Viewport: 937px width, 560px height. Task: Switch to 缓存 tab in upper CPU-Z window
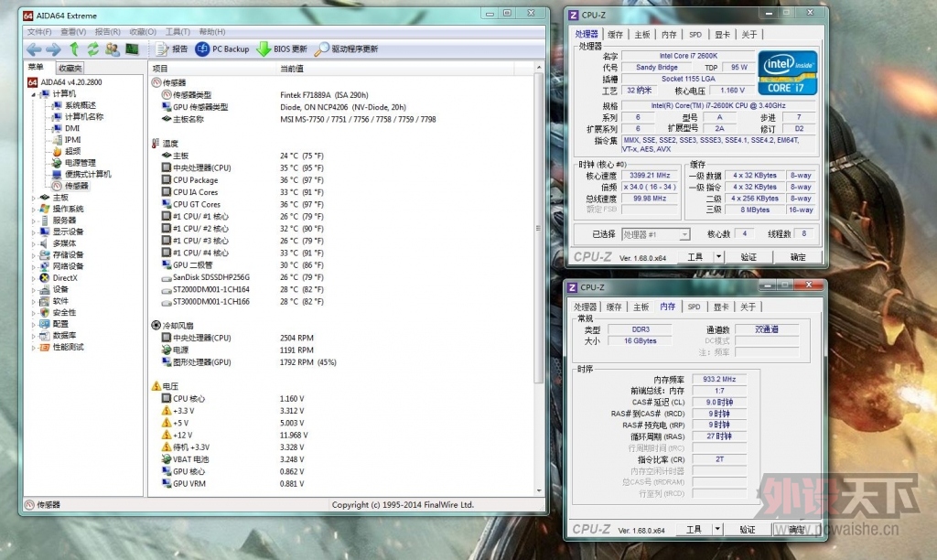615,35
